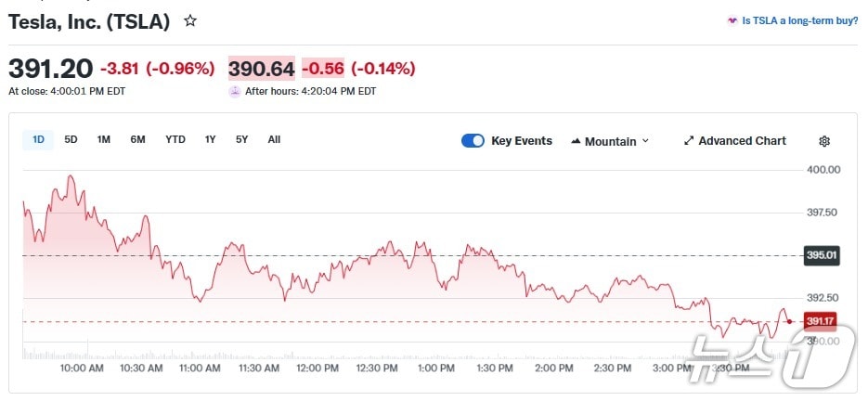Show the 6M time range
This screenshot has height=401, width=868.
[x=137, y=139]
